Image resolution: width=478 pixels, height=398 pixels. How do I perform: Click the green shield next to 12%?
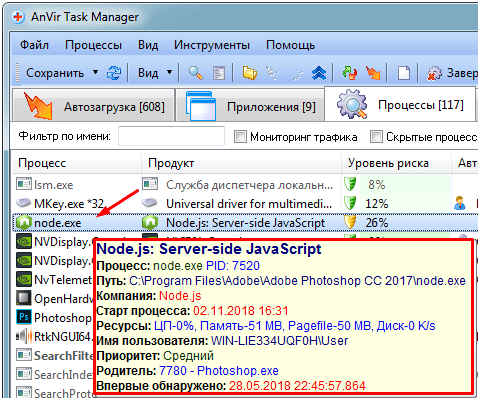[x=350, y=203]
